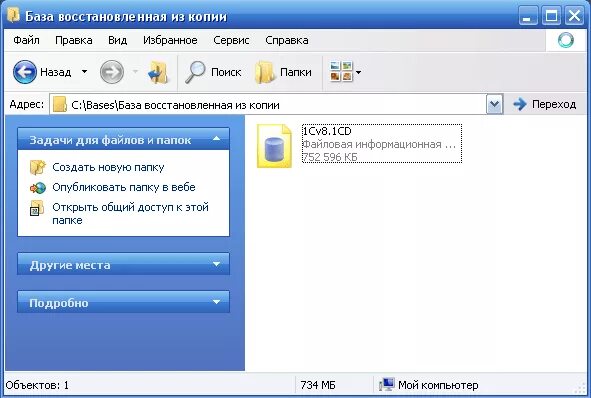The width and height of the screenshot is (591, 398).
Task: Toggle the Папки folder pane button
Action: [x=283, y=72]
